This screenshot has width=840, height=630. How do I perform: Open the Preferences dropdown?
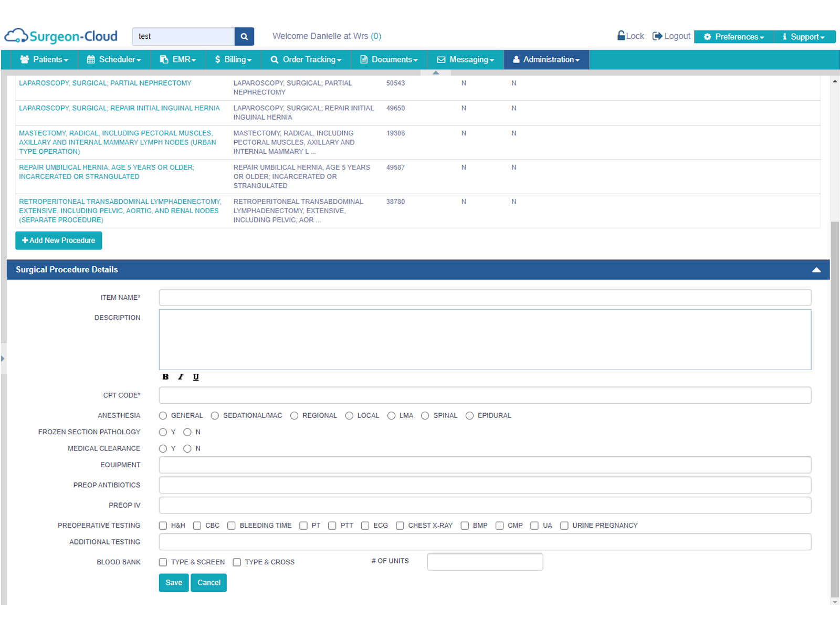[x=734, y=37]
